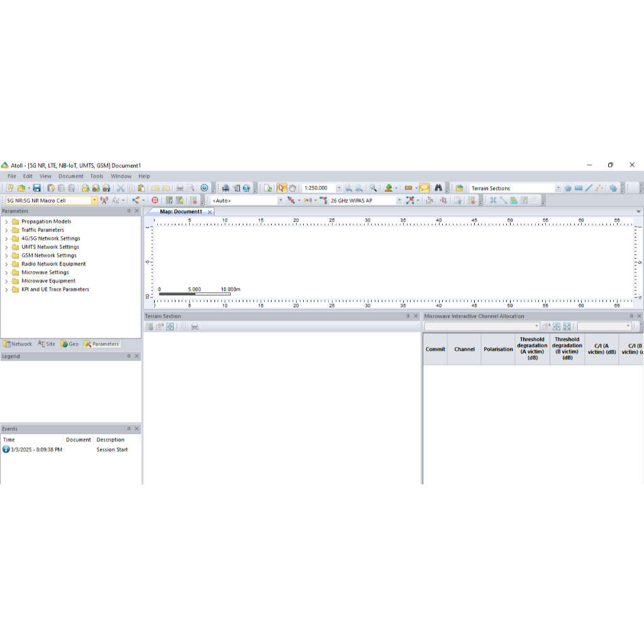Click the Commit column header

[435, 349]
